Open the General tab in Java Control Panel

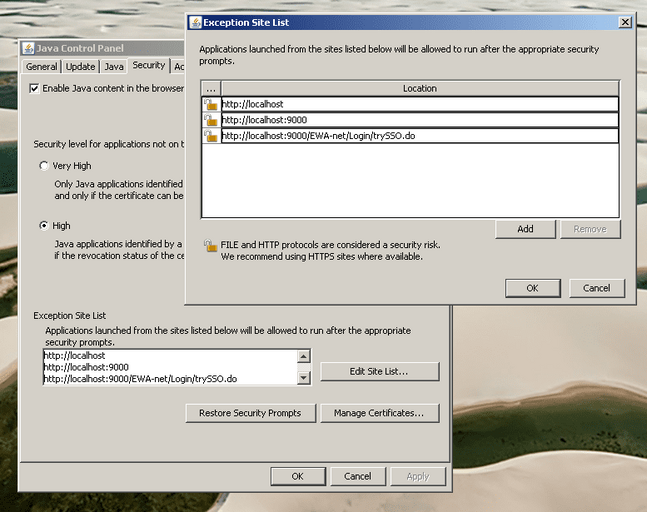(41, 66)
